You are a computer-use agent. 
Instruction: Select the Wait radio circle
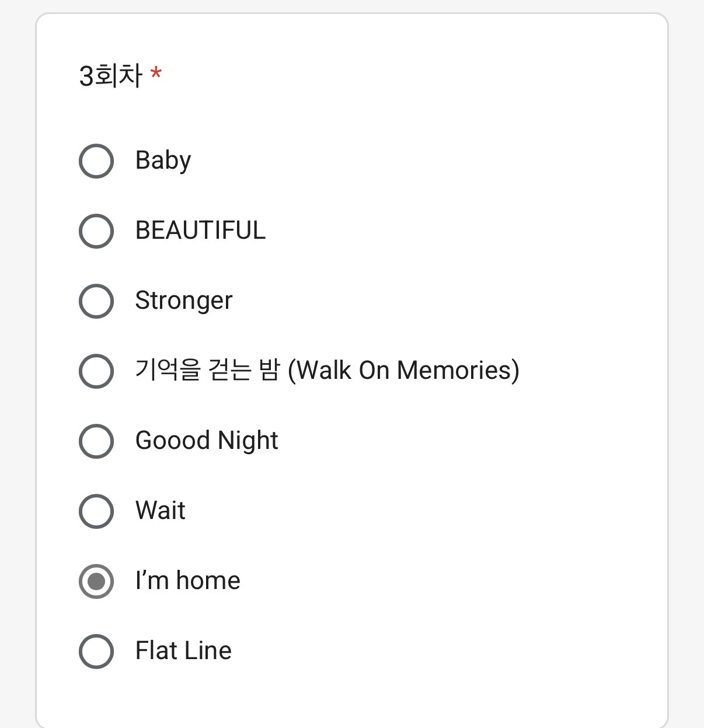pos(96,511)
